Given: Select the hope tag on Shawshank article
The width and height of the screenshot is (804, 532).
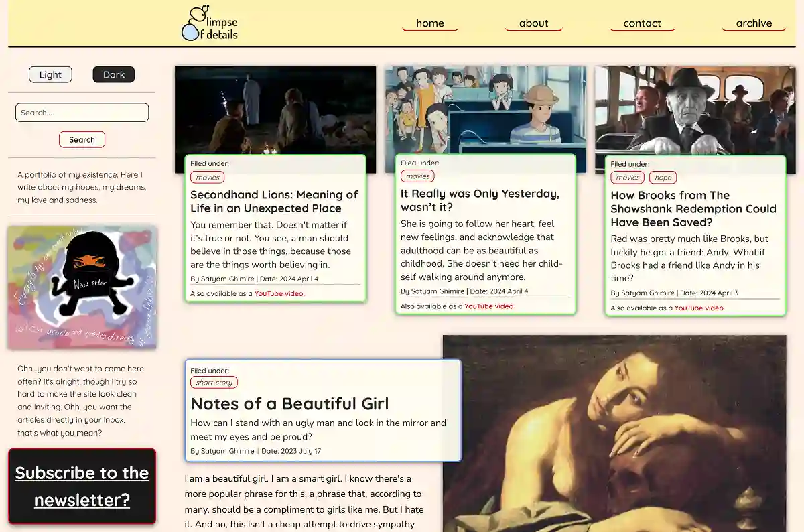Looking at the screenshot, I should coord(663,177).
